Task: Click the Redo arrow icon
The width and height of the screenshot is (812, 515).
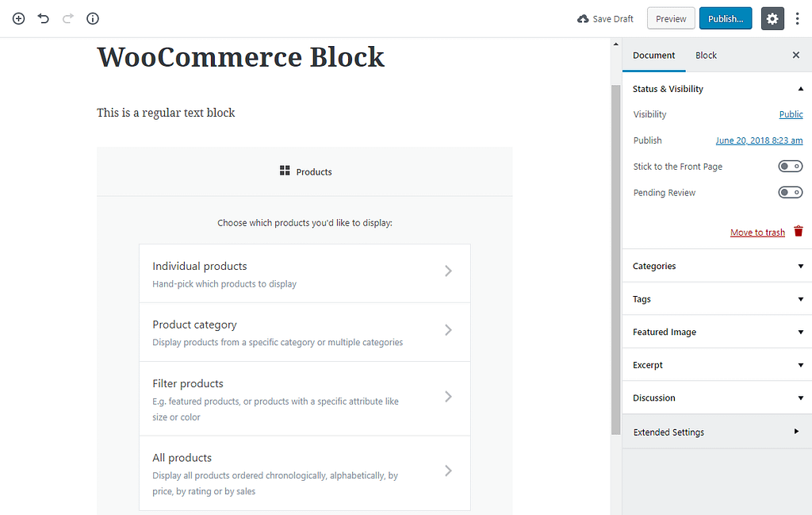Action: point(68,19)
